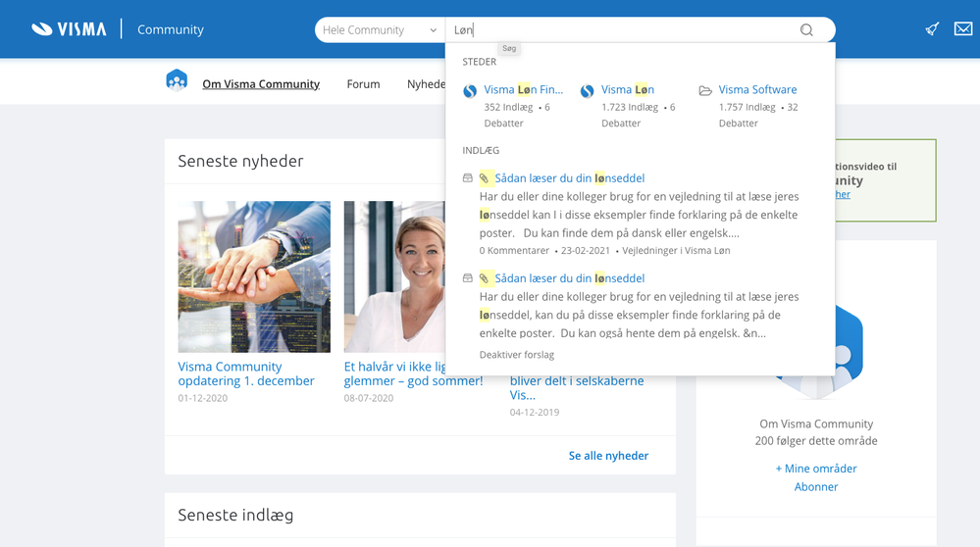Click the Seneste indlæg heading
This screenshot has width=980, height=547.
click(x=235, y=515)
